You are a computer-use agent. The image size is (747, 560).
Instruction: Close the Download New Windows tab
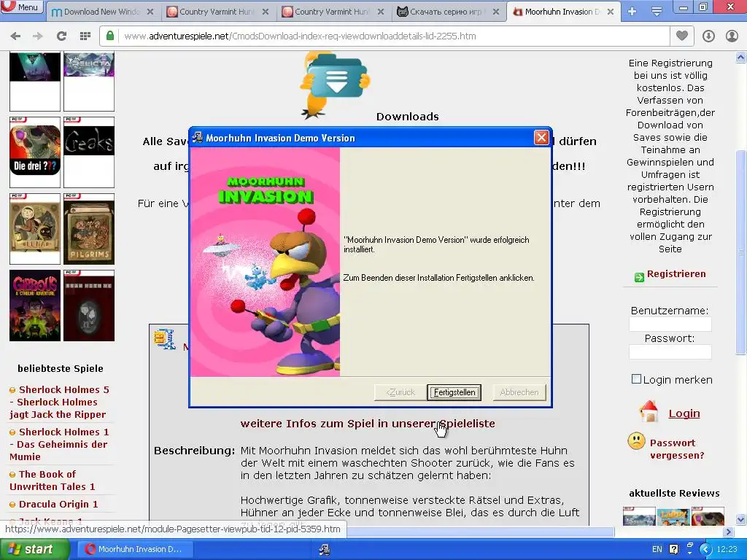[x=150, y=12]
